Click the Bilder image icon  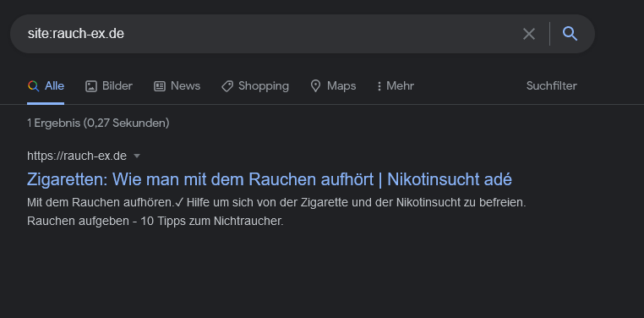click(90, 86)
